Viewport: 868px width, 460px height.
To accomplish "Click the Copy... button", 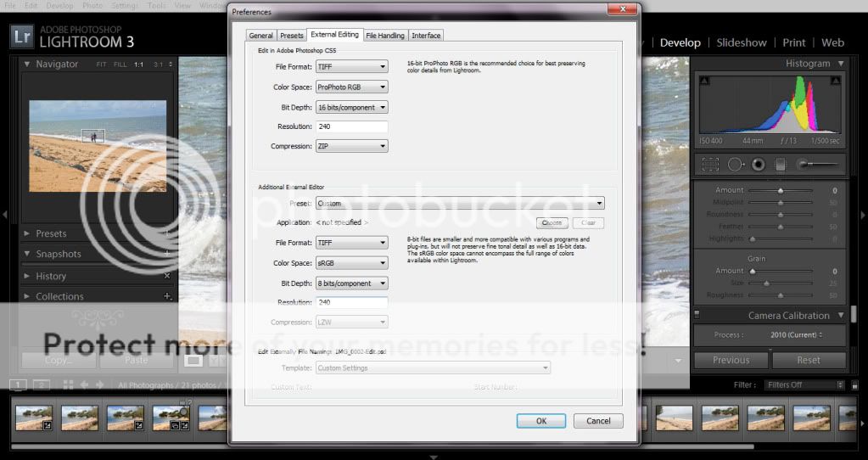I will point(59,360).
